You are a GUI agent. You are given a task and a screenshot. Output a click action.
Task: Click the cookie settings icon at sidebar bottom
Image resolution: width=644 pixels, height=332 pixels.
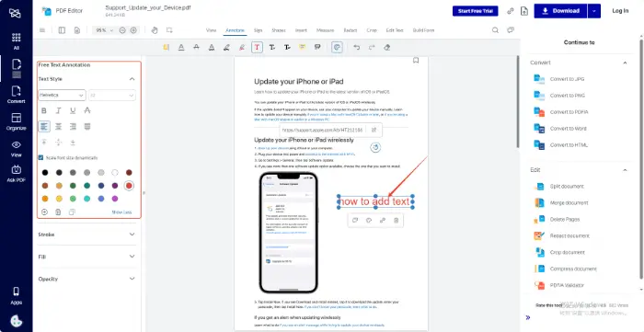point(16,321)
